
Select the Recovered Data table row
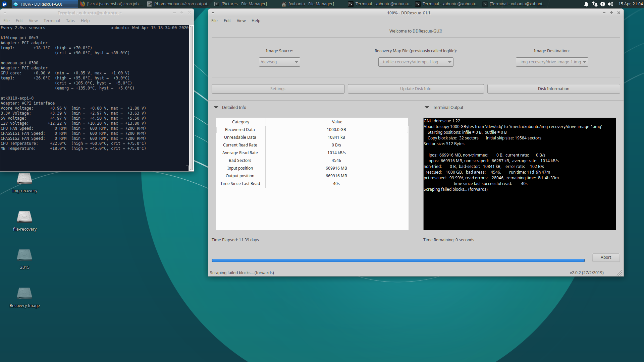pyautogui.click(x=312, y=130)
